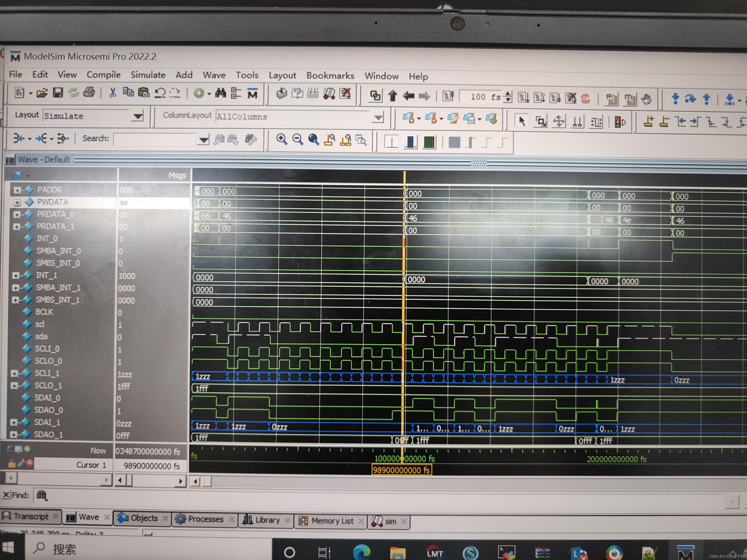Click the Find binoculars icon in toolbar
This screenshot has width=747, height=560.
click(220, 92)
